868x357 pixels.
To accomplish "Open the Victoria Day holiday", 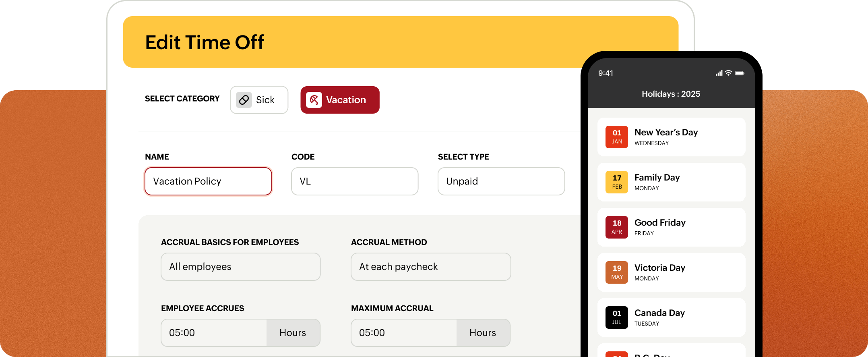I will pos(672,272).
